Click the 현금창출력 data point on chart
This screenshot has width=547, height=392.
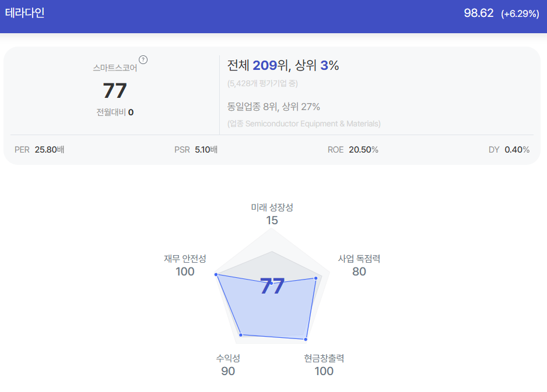coord(306,339)
